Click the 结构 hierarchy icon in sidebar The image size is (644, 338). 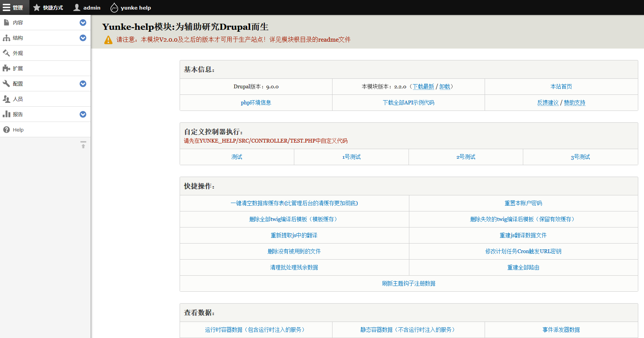[x=6, y=38]
